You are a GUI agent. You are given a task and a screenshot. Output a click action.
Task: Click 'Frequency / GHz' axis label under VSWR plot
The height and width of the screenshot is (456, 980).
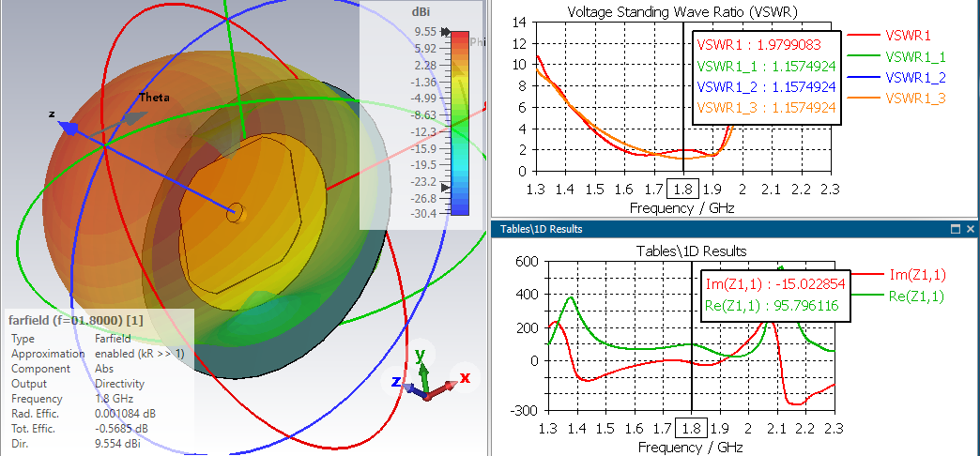[x=681, y=208]
